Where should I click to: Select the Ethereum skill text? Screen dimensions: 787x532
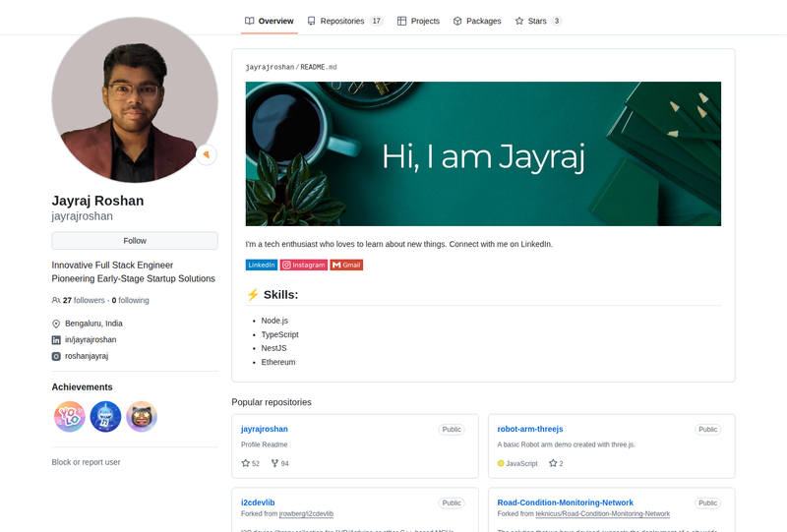point(278,362)
